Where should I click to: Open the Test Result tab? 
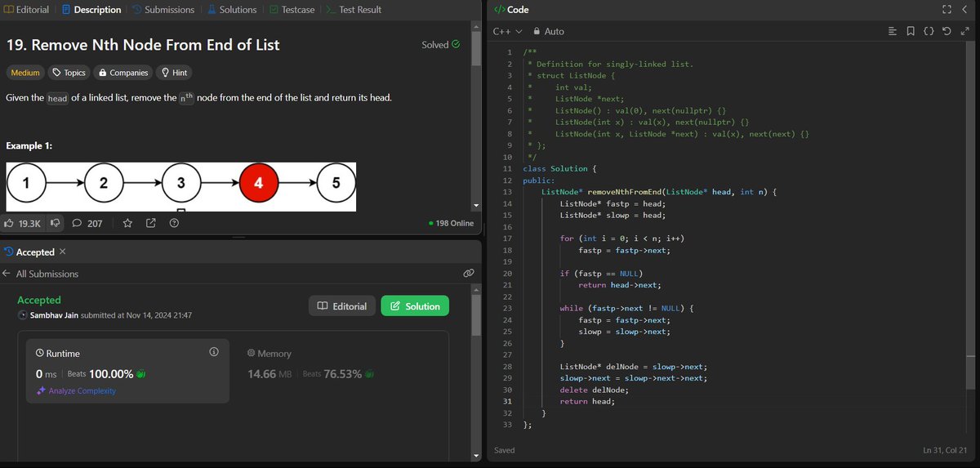(353, 10)
